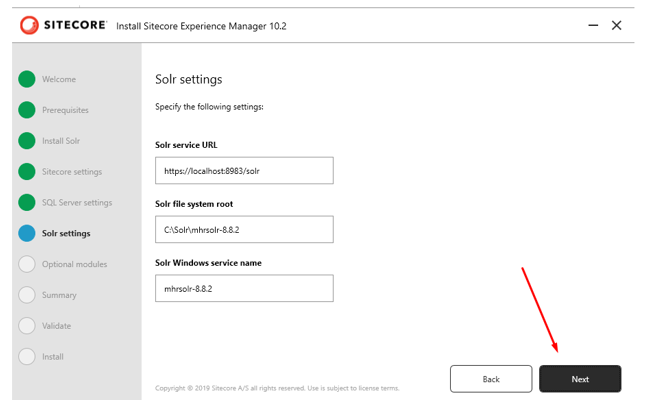Select the Solr settings step label

click(x=66, y=233)
